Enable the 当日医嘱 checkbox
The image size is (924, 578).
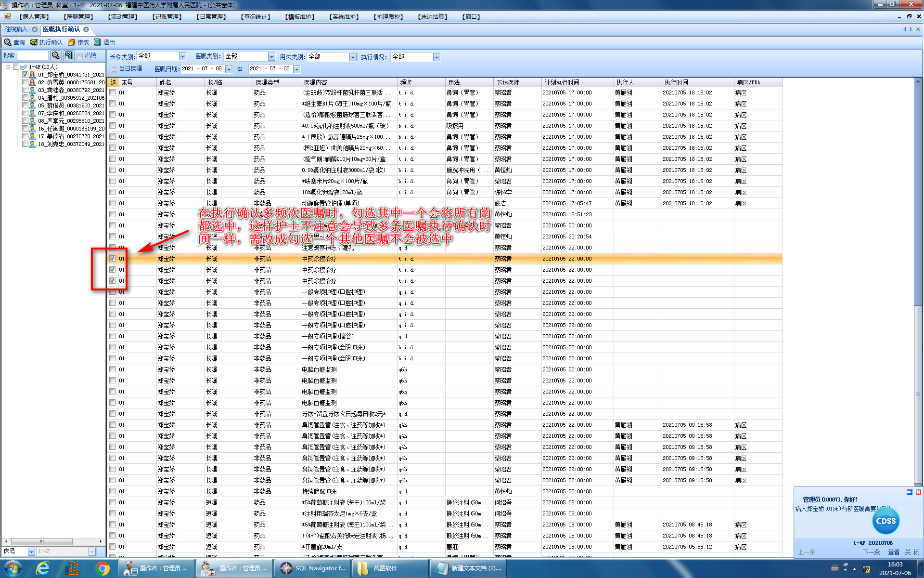(x=114, y=69)
